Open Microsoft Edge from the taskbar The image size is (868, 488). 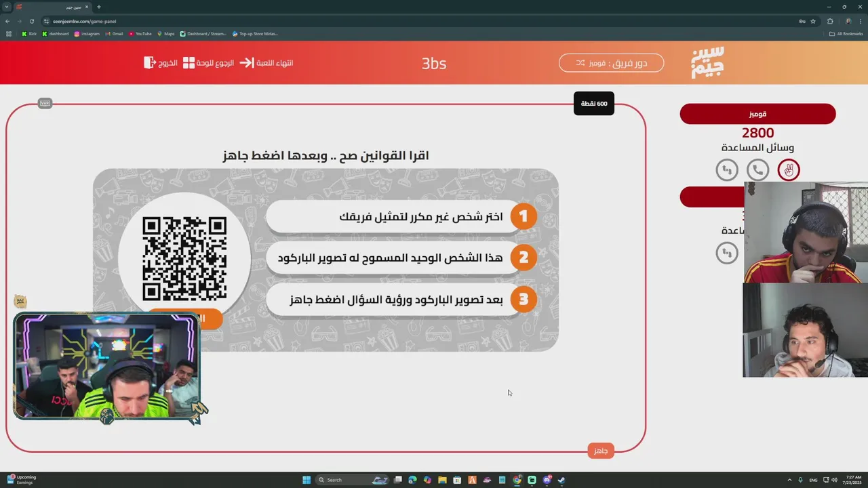tap(412, 480)
